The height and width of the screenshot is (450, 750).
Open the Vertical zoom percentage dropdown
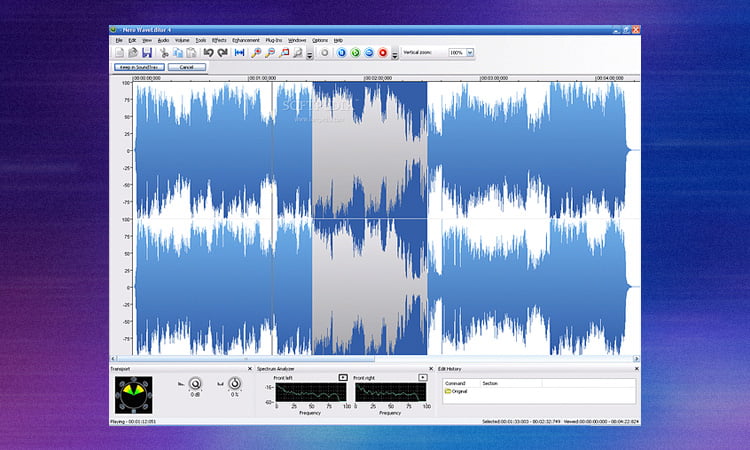tap(470, 52)
